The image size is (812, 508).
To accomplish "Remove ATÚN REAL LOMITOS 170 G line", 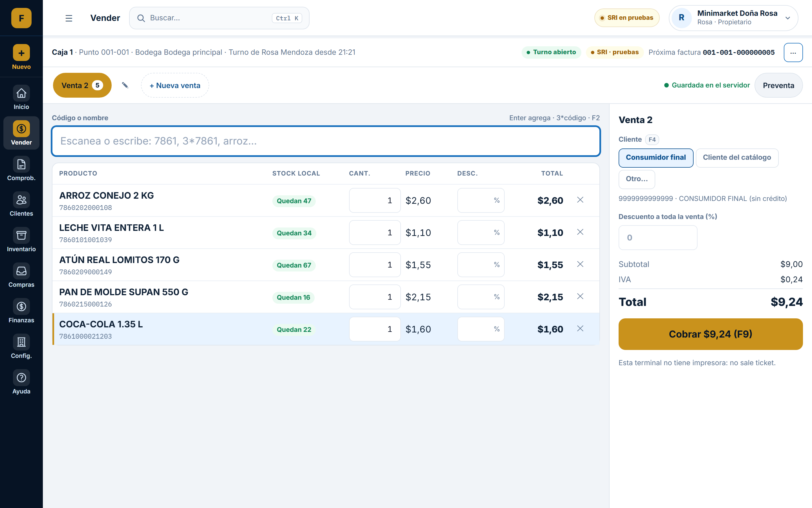I will (580, 264).
